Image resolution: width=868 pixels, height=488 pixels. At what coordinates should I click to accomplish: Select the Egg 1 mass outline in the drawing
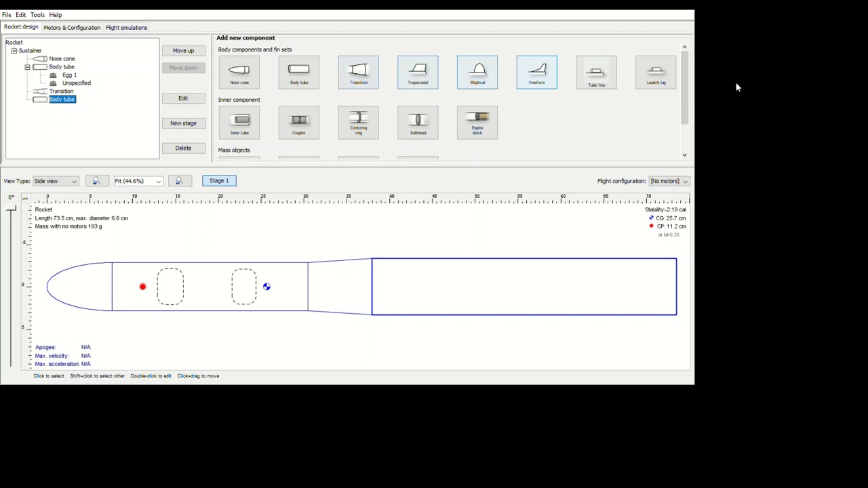170,287
